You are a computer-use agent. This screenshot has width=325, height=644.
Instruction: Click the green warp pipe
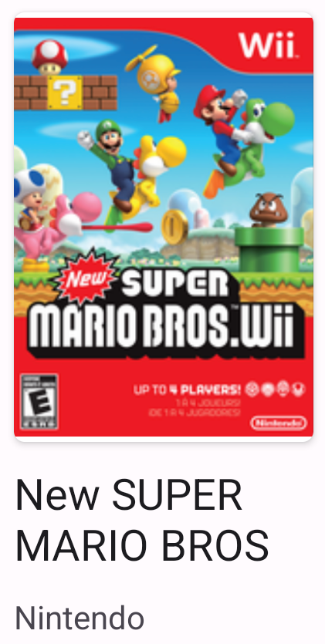tap(269, 248)
